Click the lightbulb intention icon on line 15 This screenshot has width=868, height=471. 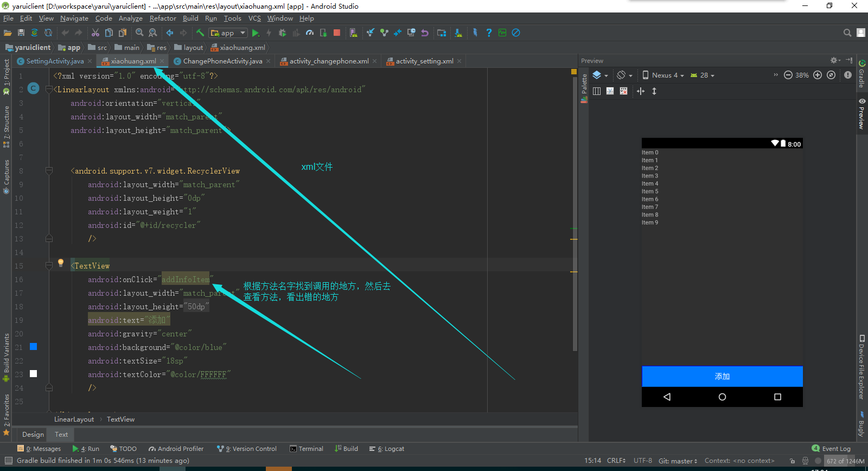[61, 263]
